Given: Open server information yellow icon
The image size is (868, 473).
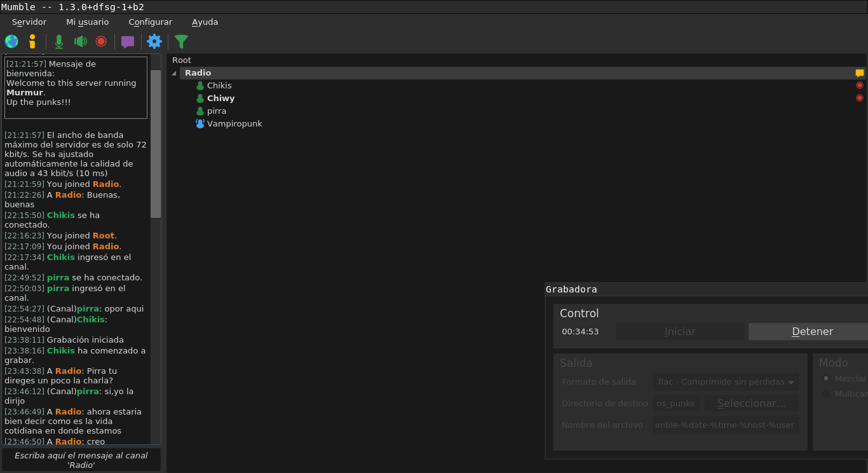Looking at the screenshot, I should tap(32, 41).
